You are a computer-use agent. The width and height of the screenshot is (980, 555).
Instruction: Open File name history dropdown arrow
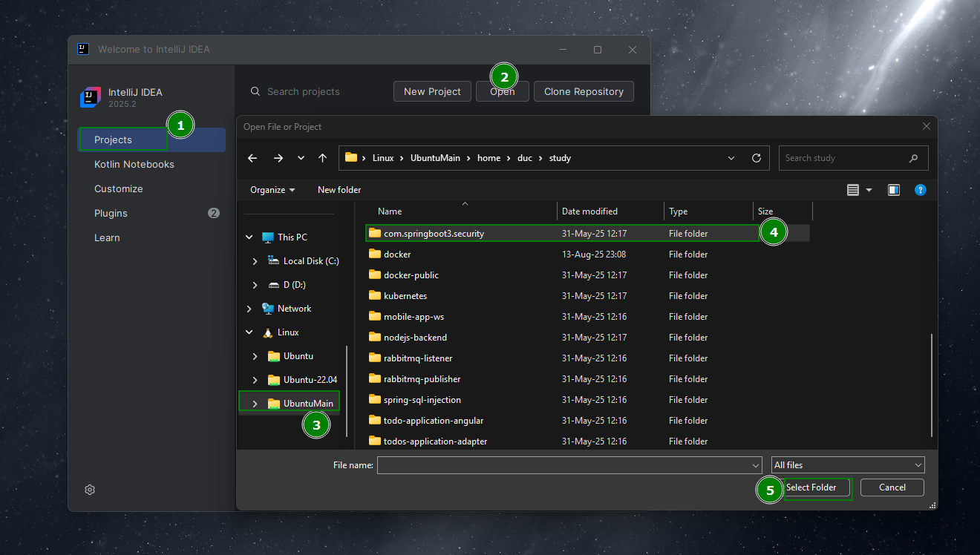tap(755, 465)
